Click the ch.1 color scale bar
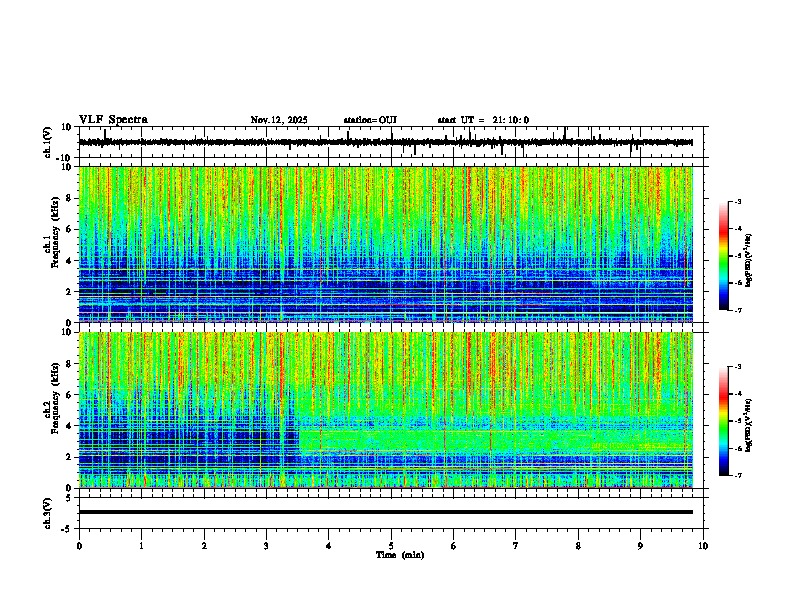The width and height of the screenshot is (792, 612). click(x=724, y=256)
